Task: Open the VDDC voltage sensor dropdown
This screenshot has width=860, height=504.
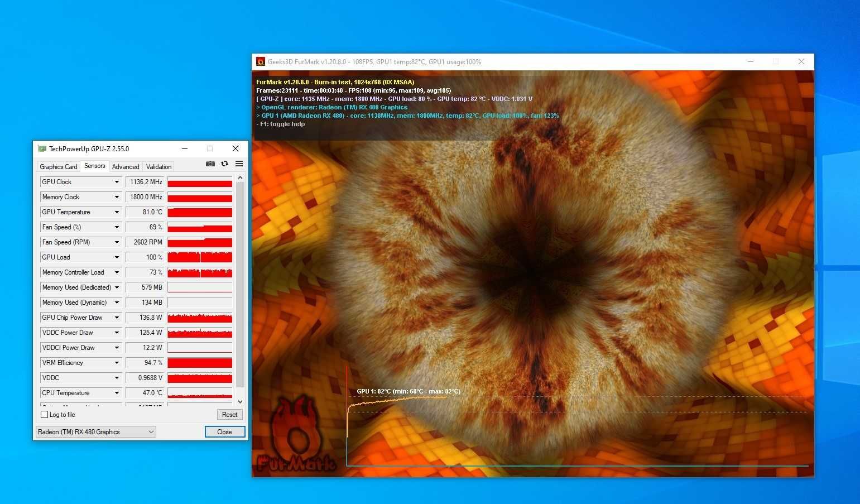Action: pyautogui.click(x=117, y=378)
